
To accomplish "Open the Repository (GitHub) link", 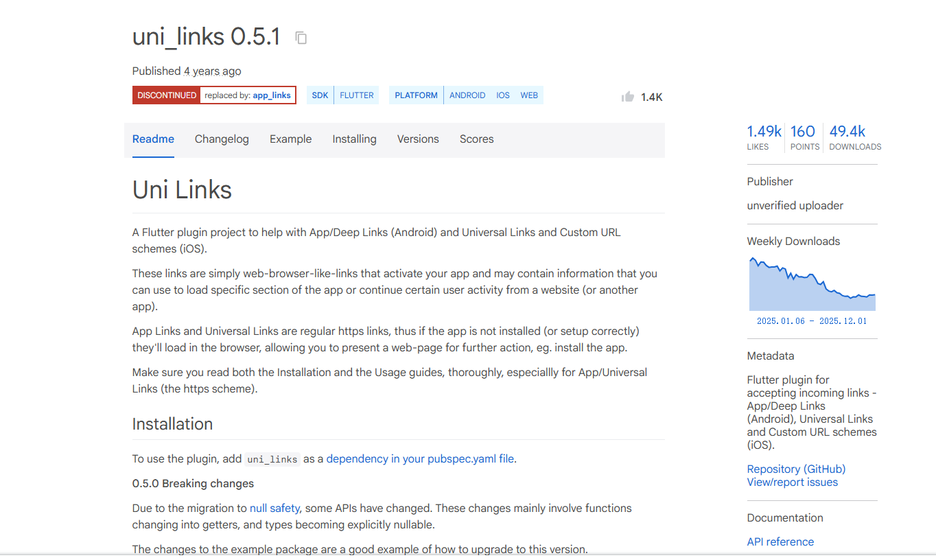I will 796,469.
